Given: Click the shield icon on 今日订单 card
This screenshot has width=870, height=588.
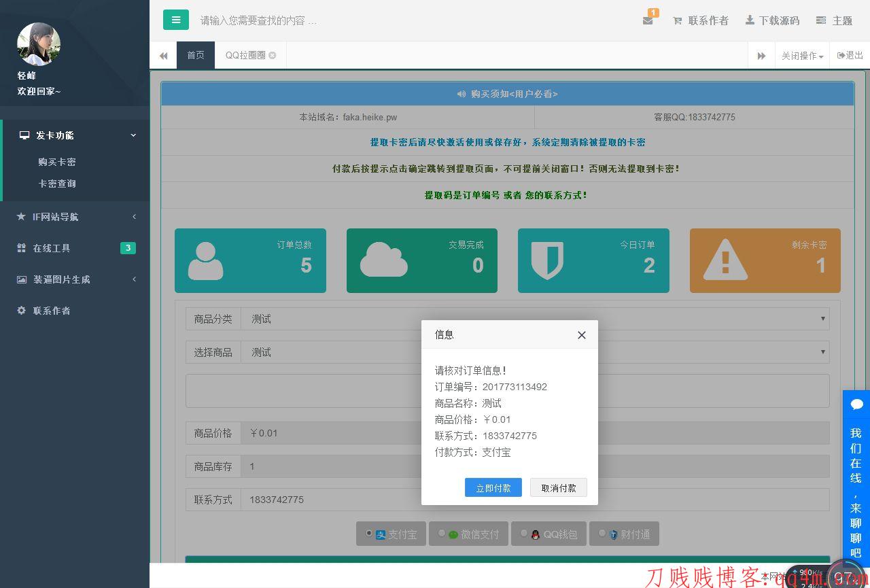Looking at the screenshot, I should (548, 261).
